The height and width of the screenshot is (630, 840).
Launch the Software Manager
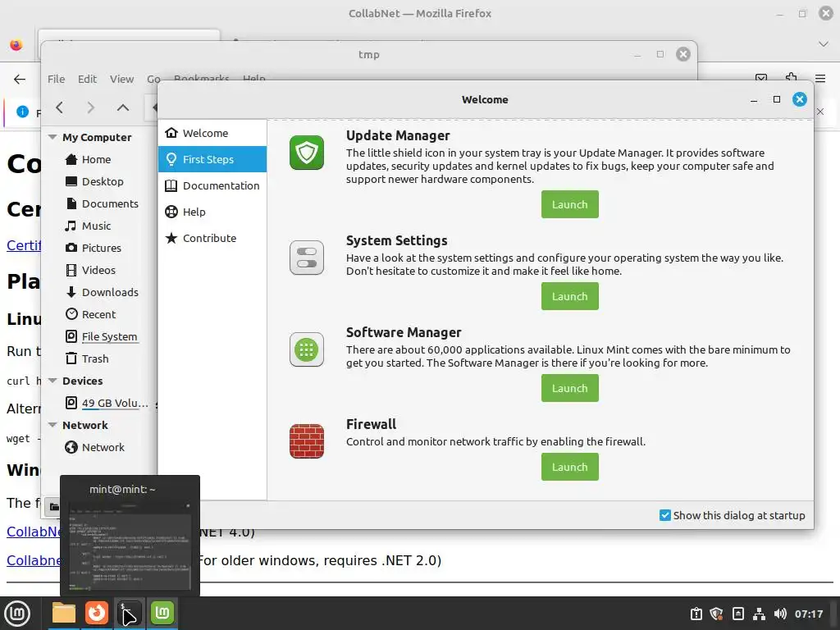tap(569, 388)
